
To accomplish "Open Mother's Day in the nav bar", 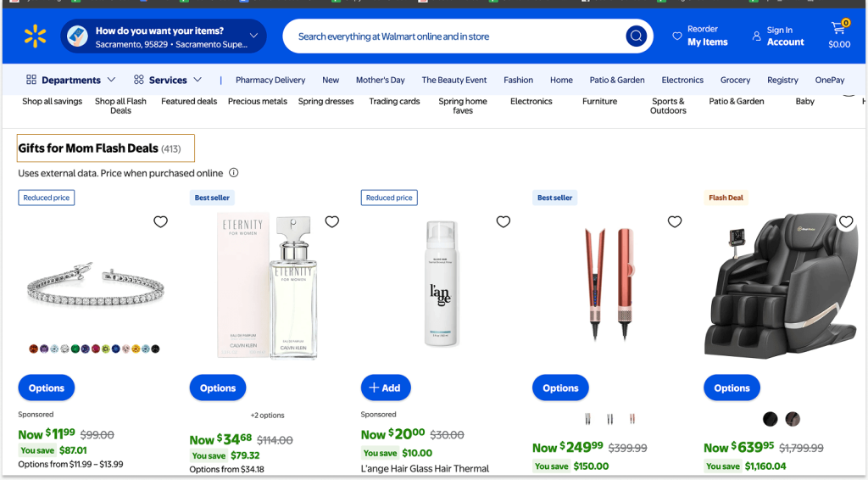I will 381,80.
